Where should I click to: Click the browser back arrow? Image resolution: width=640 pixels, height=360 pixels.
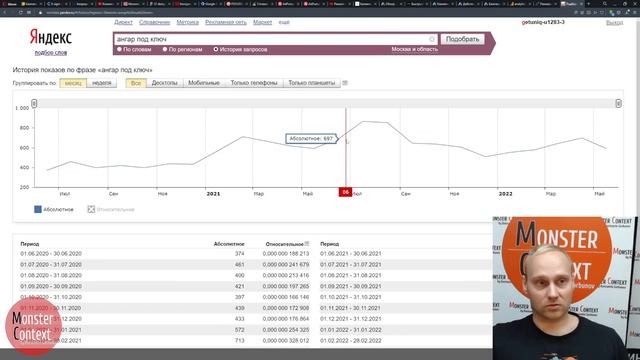click(5, 13)
